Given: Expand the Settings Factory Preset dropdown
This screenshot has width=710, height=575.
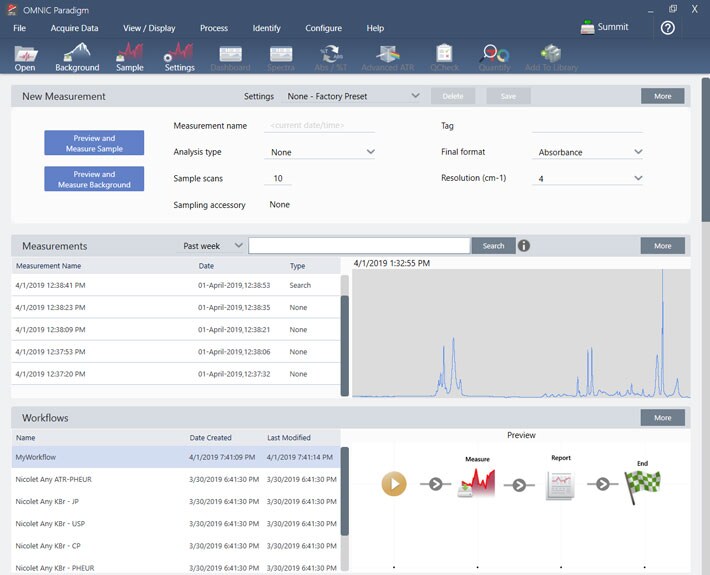Looking at the screenshot, I should click(353, 97).
